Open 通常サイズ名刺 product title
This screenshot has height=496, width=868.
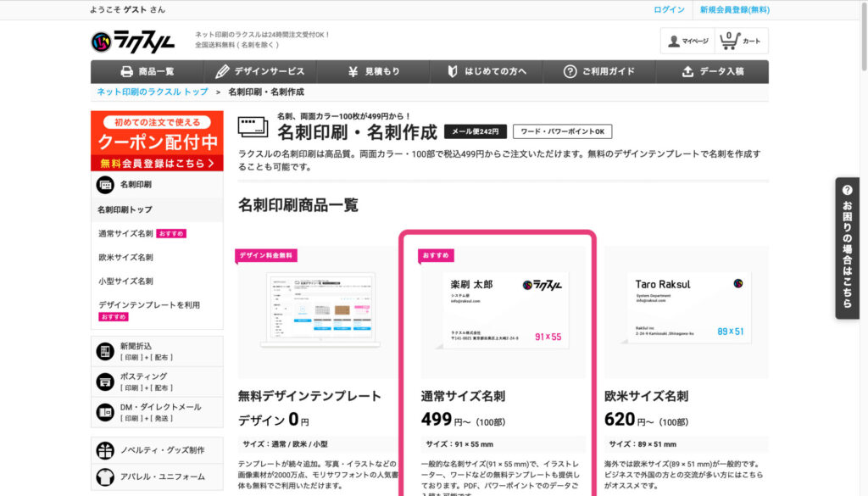point(463,396)
